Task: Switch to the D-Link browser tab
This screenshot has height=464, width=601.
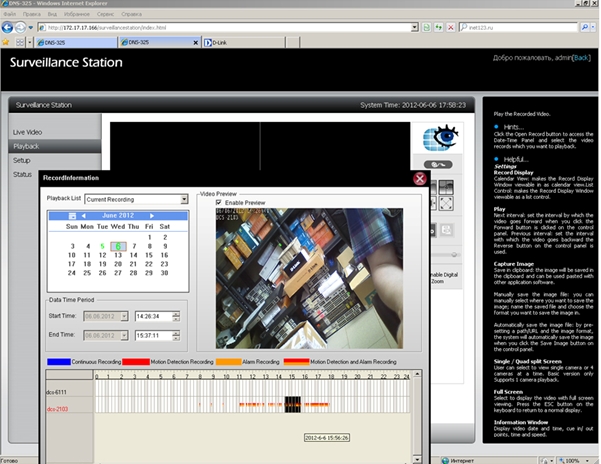Action: [x=214, y=44]
